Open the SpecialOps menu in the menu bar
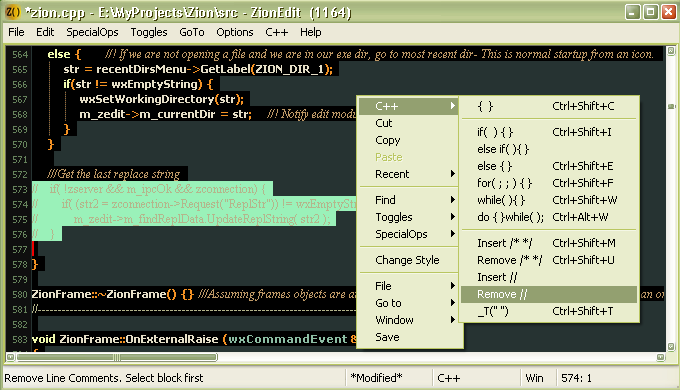The image size is (680, 390). [x=92, y=32]
